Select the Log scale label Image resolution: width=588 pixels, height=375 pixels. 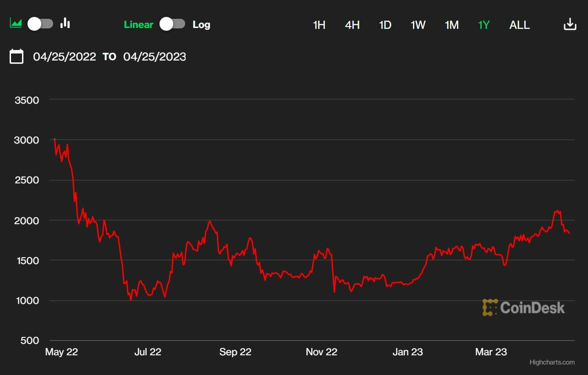[x=201, y=25]
